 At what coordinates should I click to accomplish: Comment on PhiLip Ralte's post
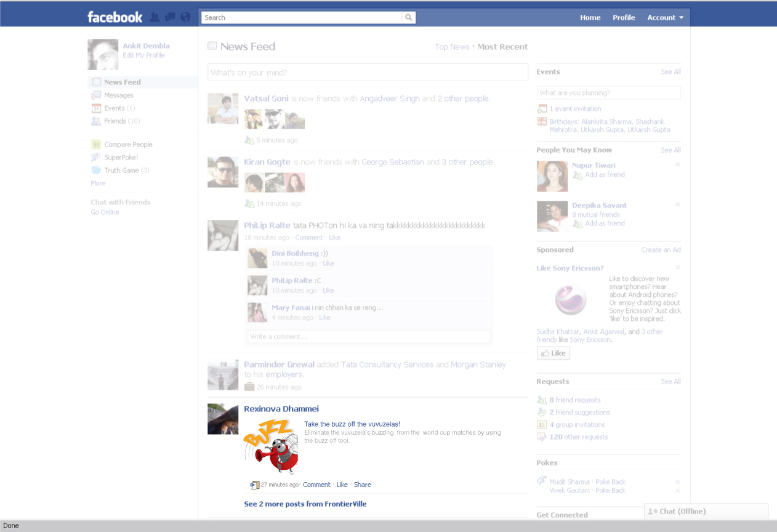309,237
